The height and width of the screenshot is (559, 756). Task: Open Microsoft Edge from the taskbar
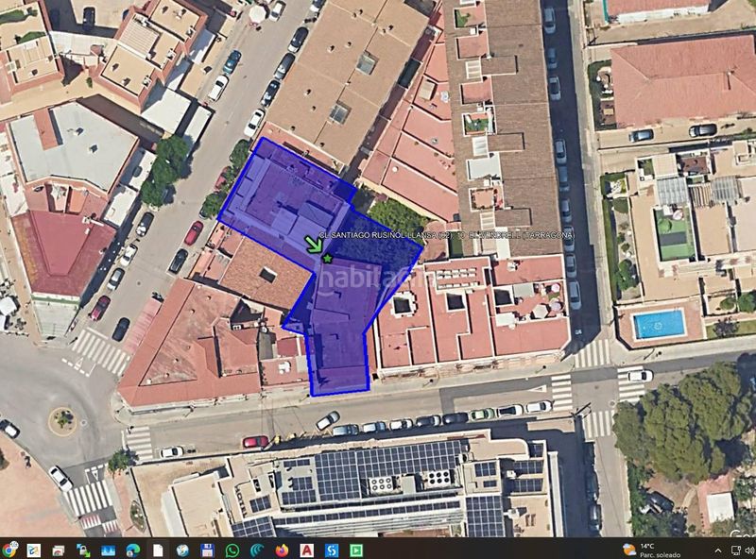click(132, 550)
